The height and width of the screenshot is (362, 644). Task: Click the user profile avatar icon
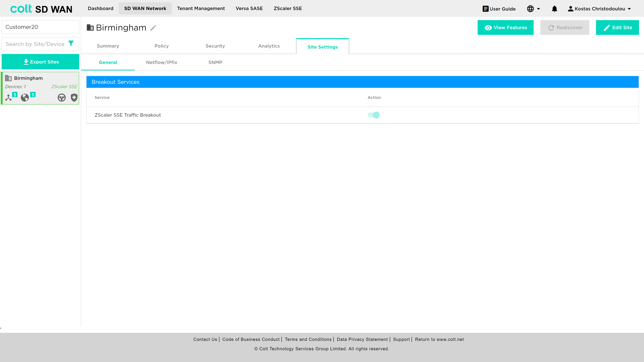click(570, 9)
